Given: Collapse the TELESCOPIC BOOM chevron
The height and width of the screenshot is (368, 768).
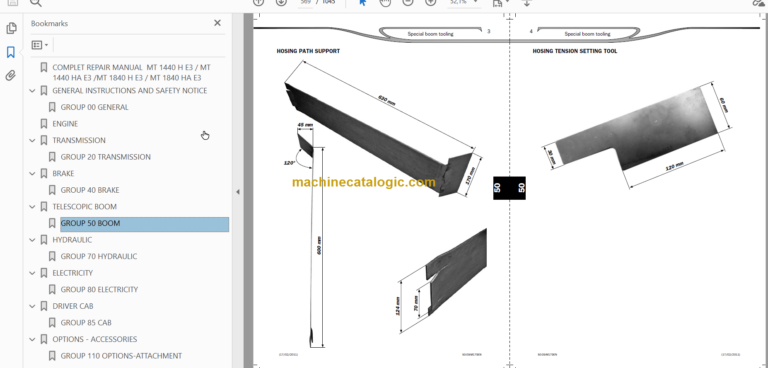Looking at the screenshot, I should (32, 207).
